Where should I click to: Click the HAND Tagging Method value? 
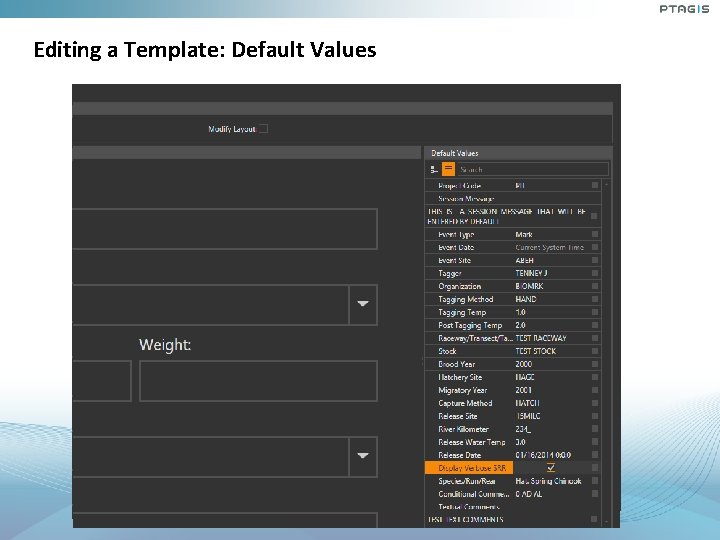pyautogui.click(x=526, y=299)
